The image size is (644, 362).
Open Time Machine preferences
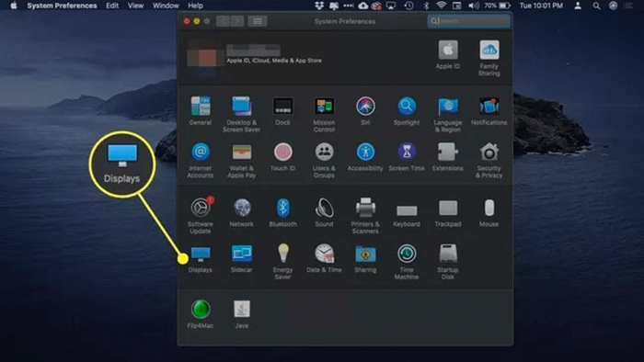pyautogui.click(x=407, y=261)
